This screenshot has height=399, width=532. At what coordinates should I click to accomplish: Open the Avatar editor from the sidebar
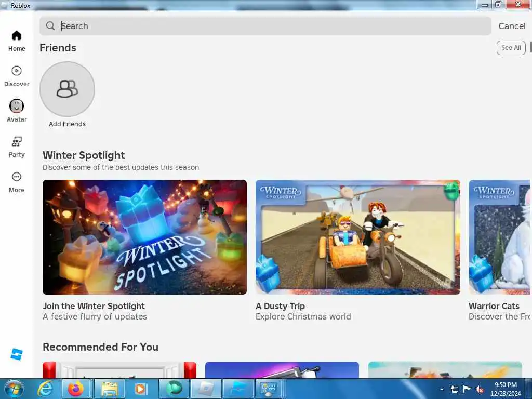click(17, 111)
